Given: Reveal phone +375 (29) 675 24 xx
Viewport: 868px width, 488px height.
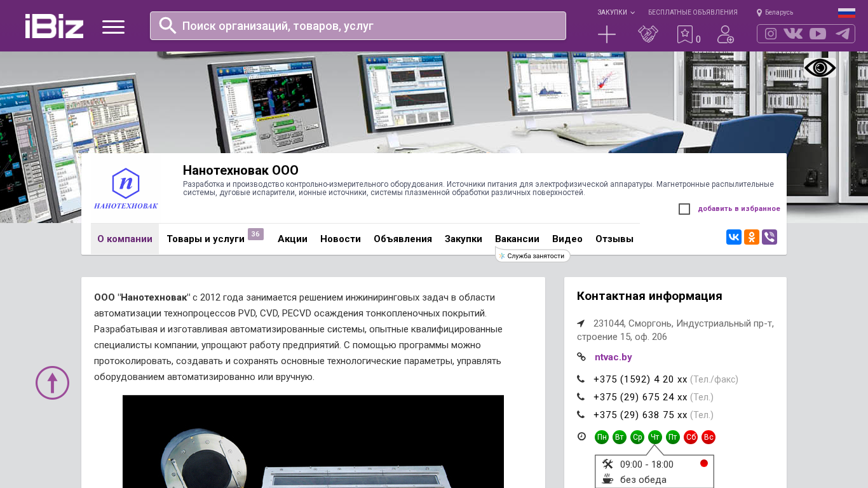Looking at the screenshot, I should point(641,397).
